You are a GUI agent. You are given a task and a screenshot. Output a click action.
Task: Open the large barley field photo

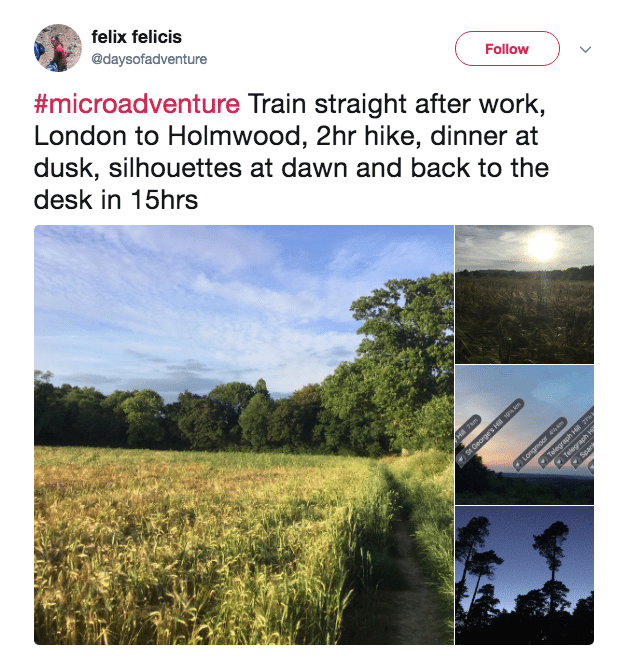[x=243, y=434]
